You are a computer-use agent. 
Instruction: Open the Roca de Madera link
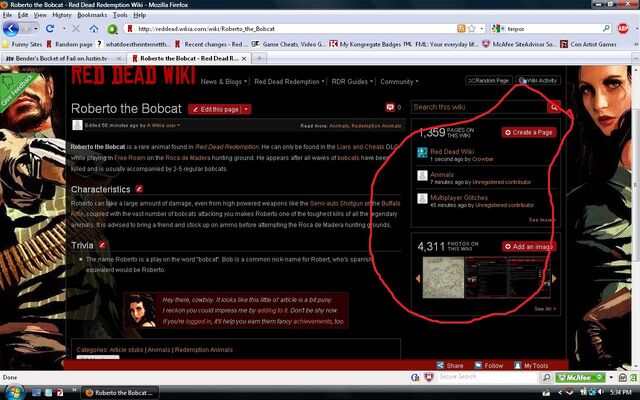pyautogui.click(x=188, y=158)
